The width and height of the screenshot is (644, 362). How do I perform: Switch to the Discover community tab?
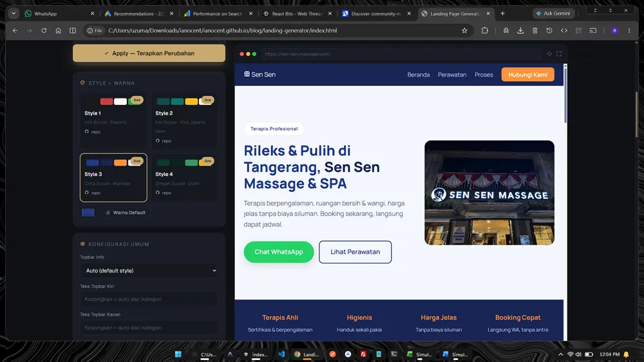(x=375, y=14)
